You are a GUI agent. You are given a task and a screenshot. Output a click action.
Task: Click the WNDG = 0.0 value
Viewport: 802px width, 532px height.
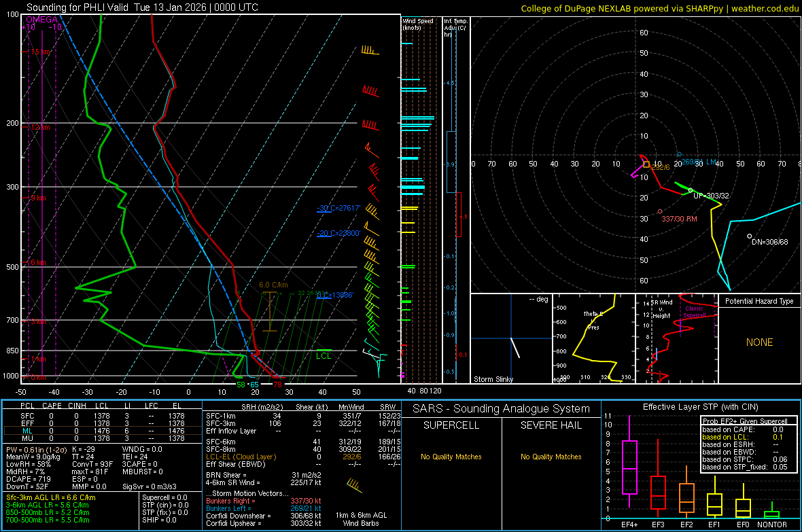142,449
